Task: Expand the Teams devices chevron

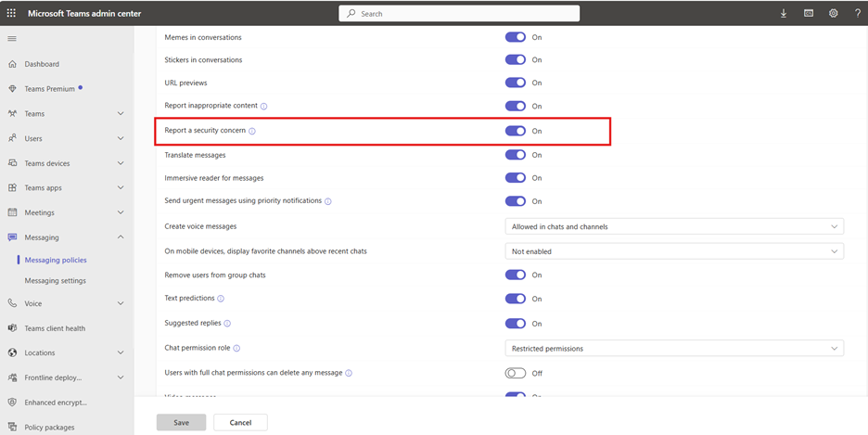Action: click(x=121, y=163)
